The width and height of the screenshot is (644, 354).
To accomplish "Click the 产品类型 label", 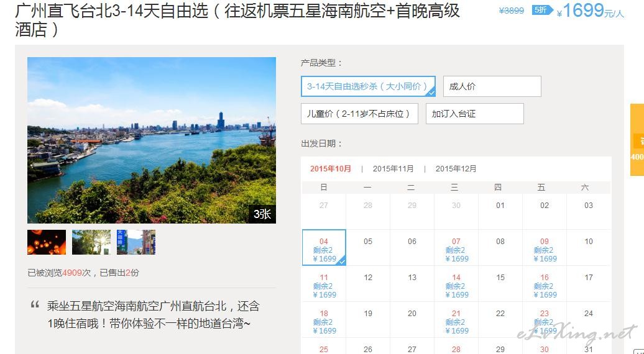I will tap(321, 63).
